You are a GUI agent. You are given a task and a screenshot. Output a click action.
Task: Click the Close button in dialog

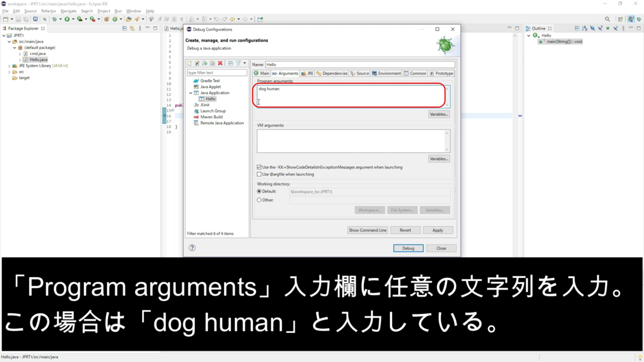click(441, 248)
